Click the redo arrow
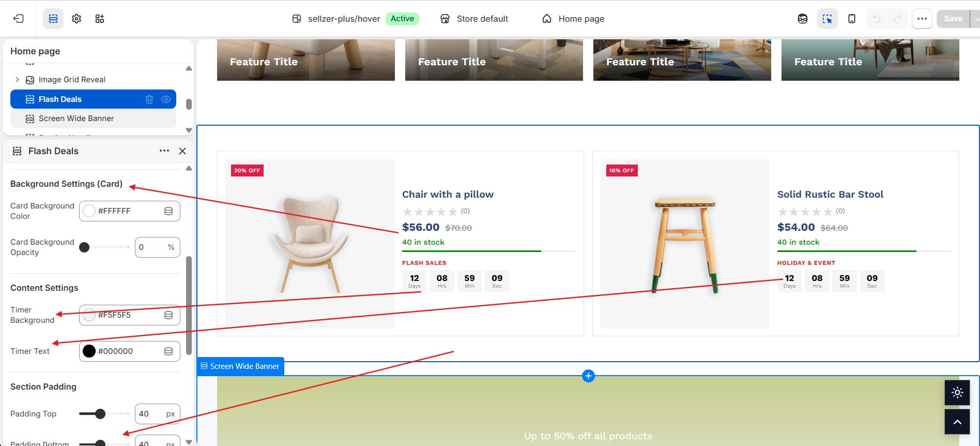This screenshot has height=446, width=980. 898,19
